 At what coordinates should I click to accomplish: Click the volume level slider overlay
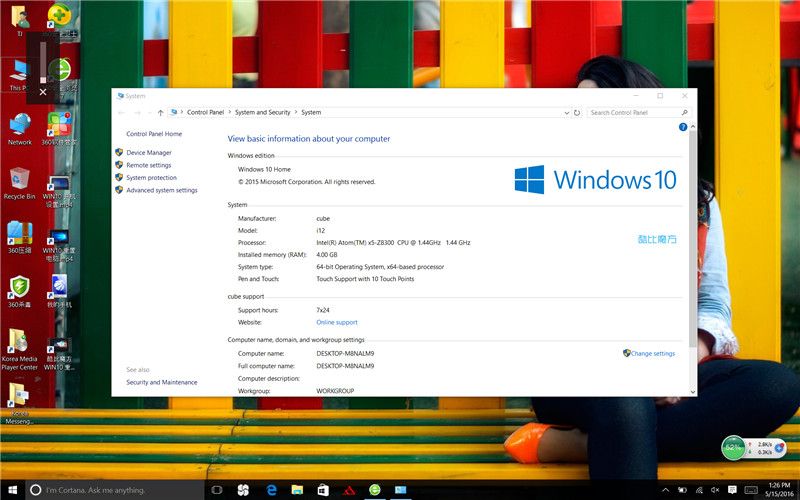(x=43, y=62)
